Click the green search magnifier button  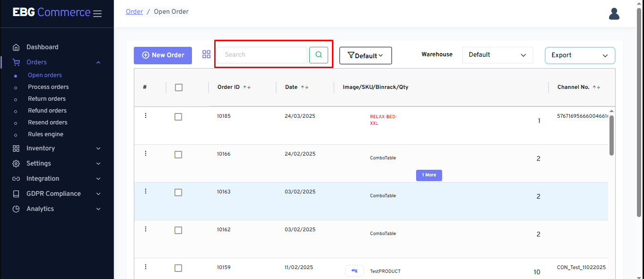pos(319,55)
